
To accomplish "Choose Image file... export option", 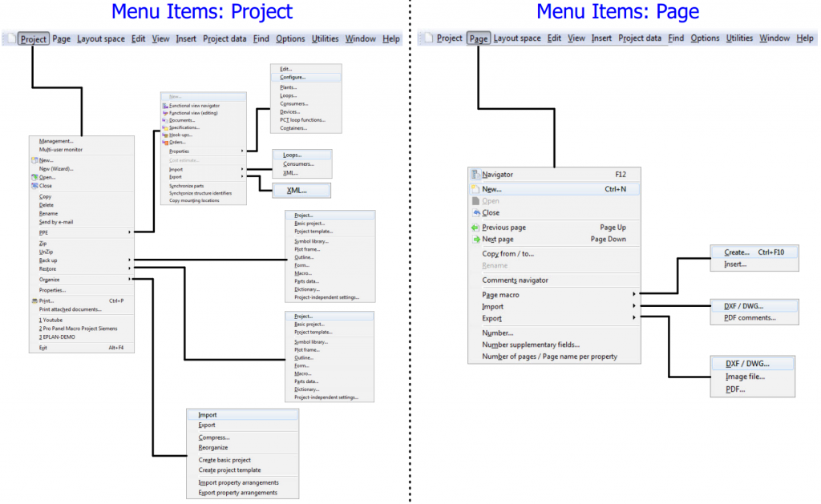I will point(745,377).
